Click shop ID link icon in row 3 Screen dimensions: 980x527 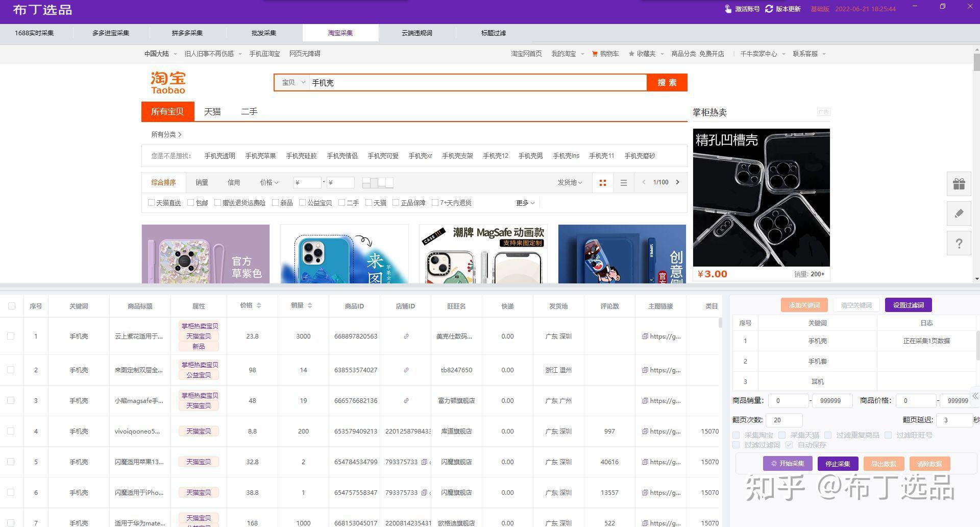coord(406,400)
